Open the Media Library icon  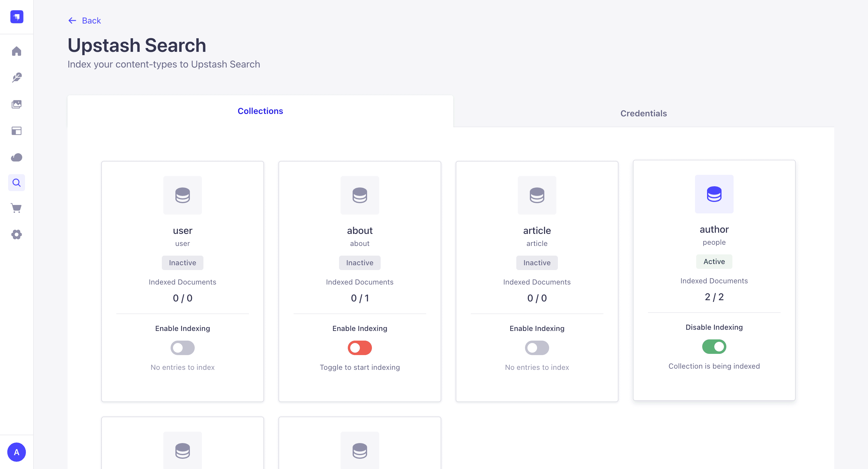[17, 105]
